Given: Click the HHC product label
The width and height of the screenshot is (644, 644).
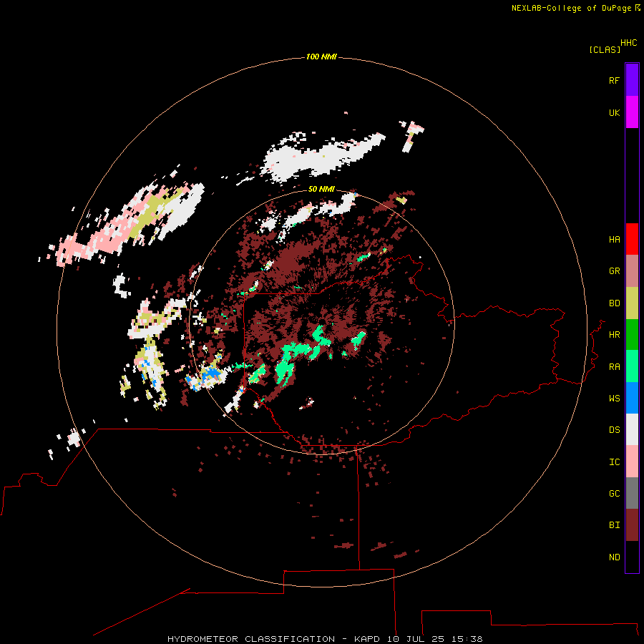Looking at the screenshot, I should coord(629,43).
